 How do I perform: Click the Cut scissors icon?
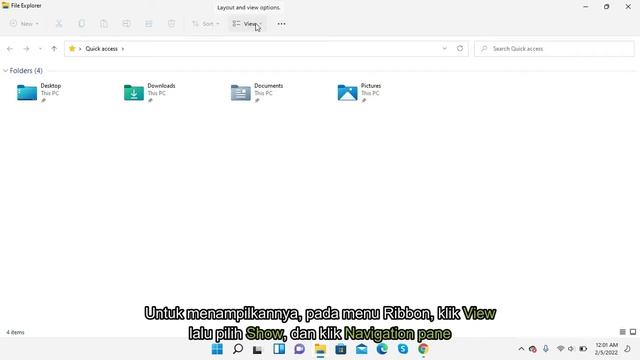click(x=59, y=24)
